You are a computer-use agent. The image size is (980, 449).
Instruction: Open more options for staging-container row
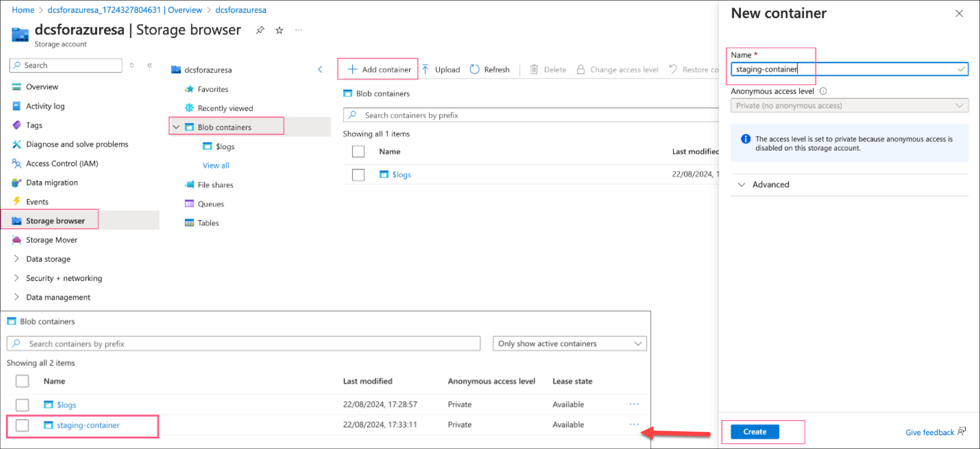[634, 424]
